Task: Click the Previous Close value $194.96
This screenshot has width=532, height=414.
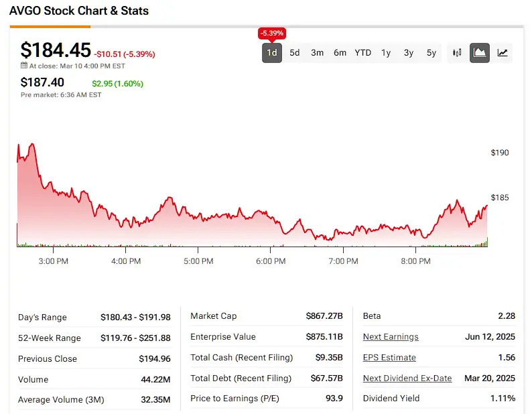Action: point(155,358)
